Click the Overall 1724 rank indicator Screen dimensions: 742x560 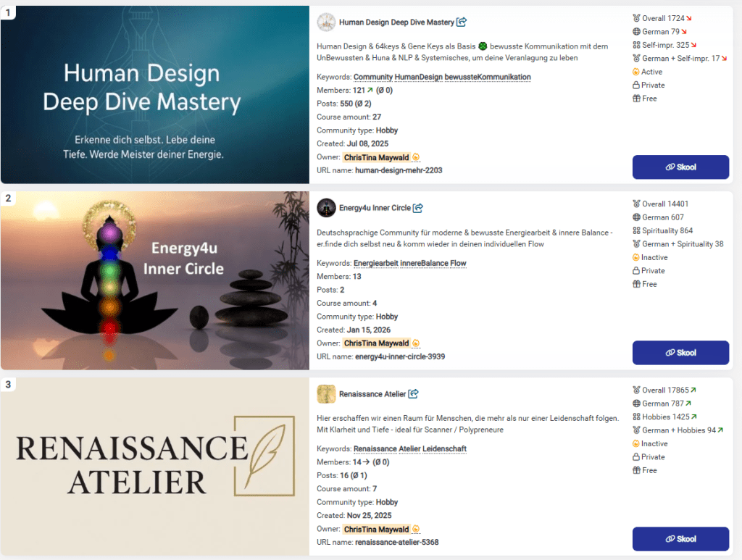point(662,18)
